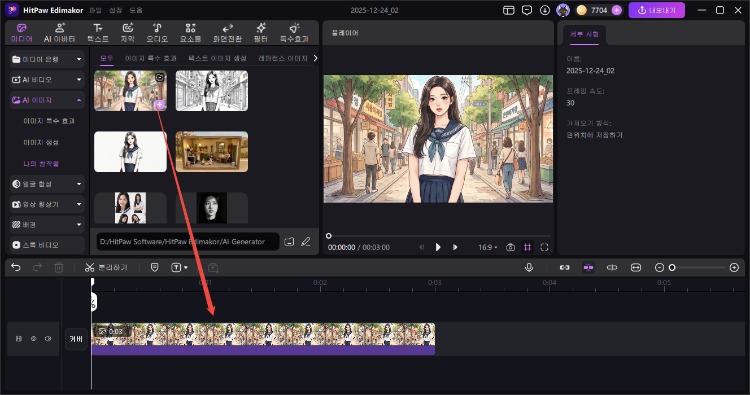Open the 화면전환 (Transitions) tool

pyautogui.click(x=227, y=33)
